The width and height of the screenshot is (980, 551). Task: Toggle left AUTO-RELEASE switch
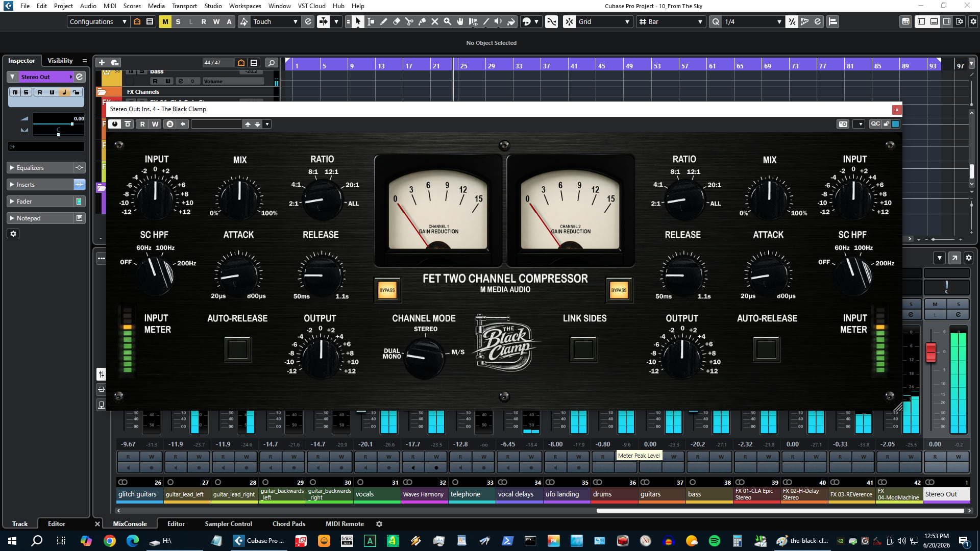point(237,349)
